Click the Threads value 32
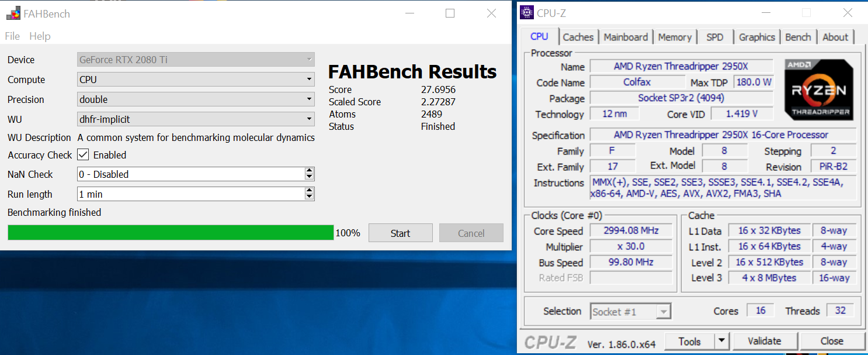Viewport: 868px width, 355px height. tap(841, 311)
